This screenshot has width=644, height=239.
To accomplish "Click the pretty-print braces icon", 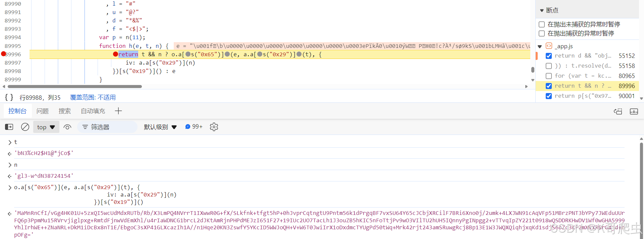I will [9, 97].
